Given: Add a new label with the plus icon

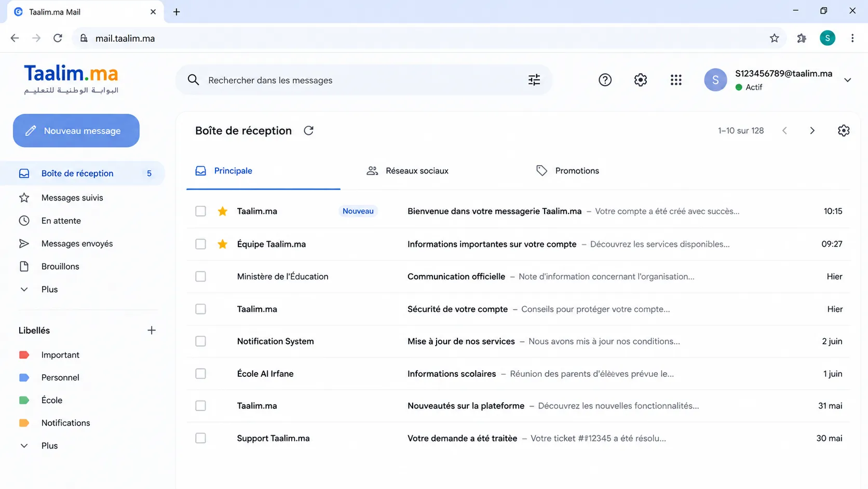Looking at the screenshot, I should point(151,331).
